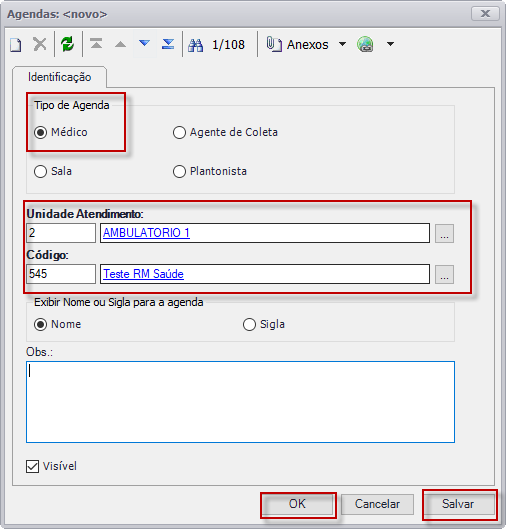Click the OK button
This screenshot has width=506, height=529.
point(297,504)
